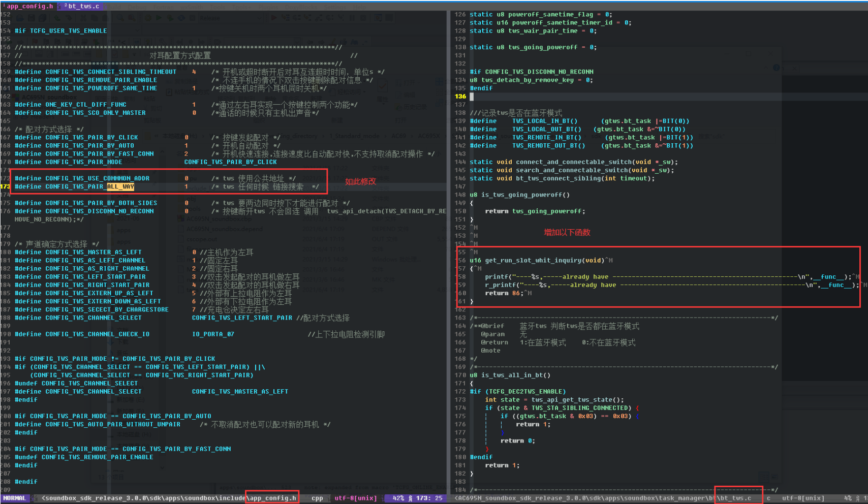
Task: Click the cpp filetype in left status line
Action: (x=317, y=498)
